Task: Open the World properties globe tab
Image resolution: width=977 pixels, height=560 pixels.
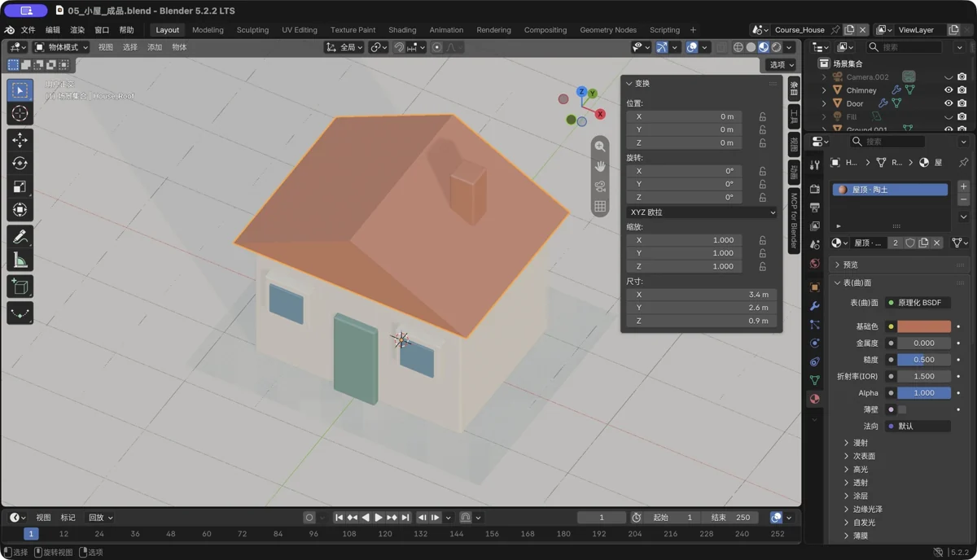Action: pyautogui.click(x=815, y=264)
